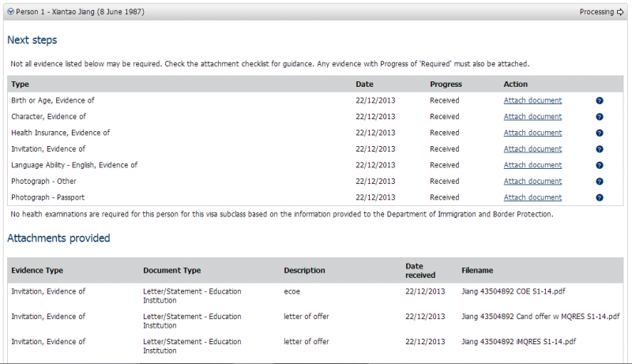Viewport: 632px width, 364px height.
Task: Attach document for Health Insurance evidence
Action: 532,133
